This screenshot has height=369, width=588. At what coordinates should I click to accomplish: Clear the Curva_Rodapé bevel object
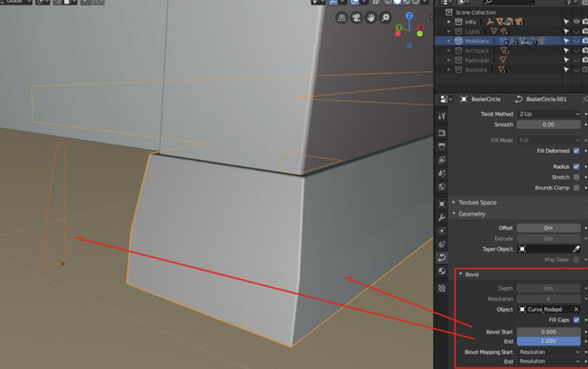click(576, 309)
